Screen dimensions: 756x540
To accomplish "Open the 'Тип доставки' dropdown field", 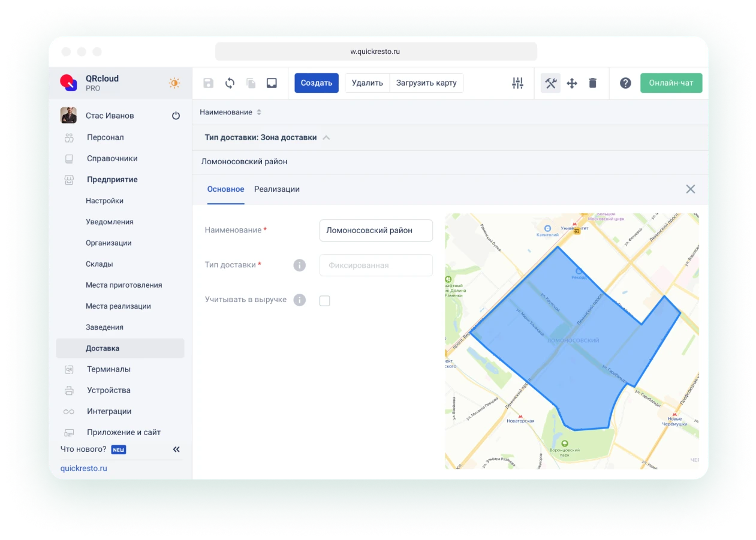I will pyautogui.click(x=376, y=266).
